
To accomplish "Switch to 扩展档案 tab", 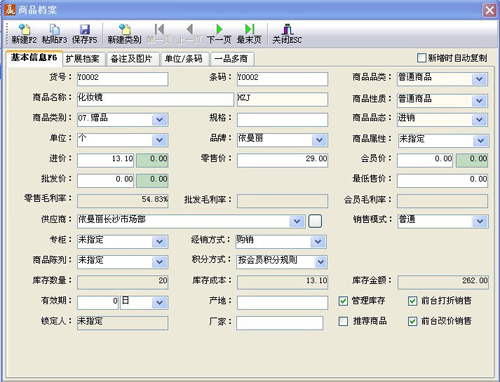I will (x=83, y=59).
